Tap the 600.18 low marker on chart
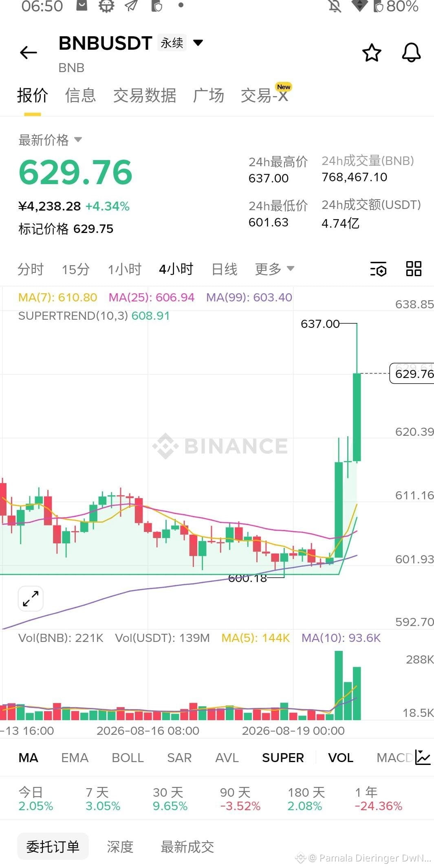The height and width of the screenshot is (868, 434). [x=247, y=578]
